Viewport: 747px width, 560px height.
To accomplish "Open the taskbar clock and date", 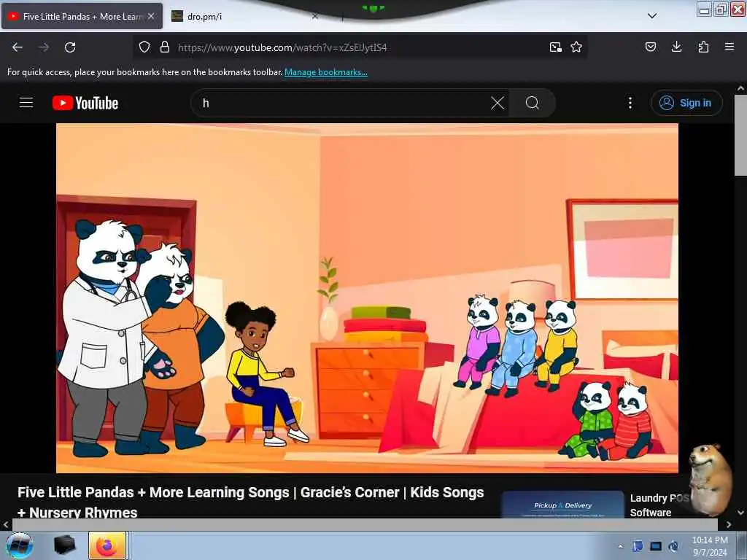I will click(710, 546).
